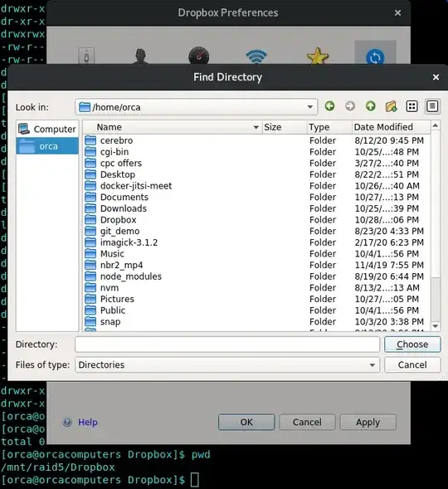This screenshot has width=448, height=489.
Task: Go to parent directory with up arrow
Action: point(370,106)
